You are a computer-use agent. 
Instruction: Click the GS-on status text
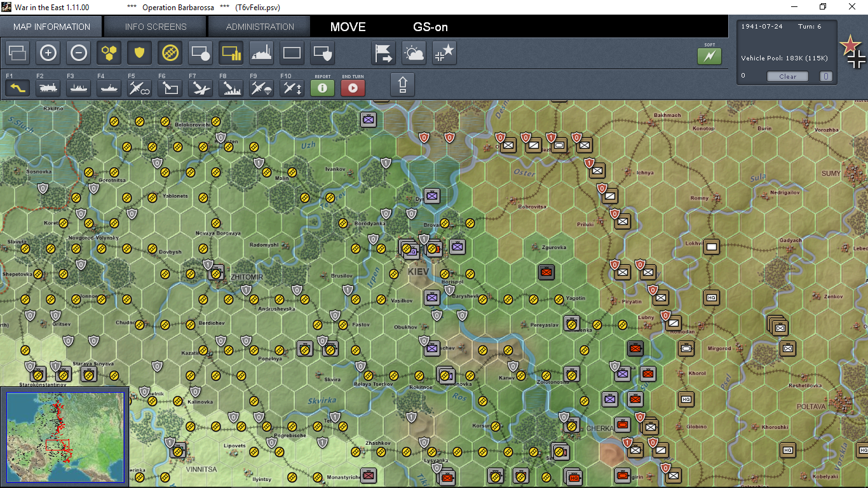430,27
